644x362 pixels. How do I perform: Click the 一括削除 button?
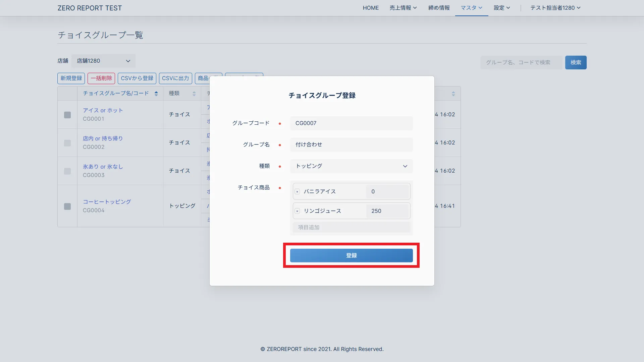coord(101,78)
